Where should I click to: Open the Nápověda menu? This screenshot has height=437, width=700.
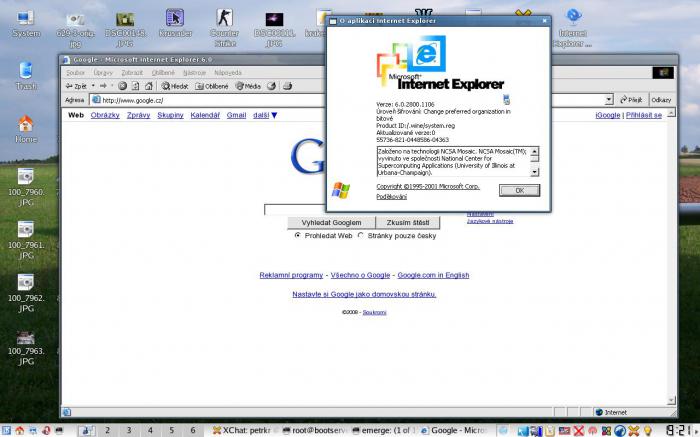pos(228,72)
